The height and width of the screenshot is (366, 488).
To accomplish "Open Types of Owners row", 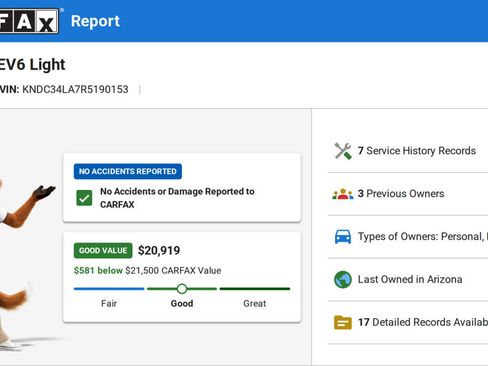I will [408, 237].
